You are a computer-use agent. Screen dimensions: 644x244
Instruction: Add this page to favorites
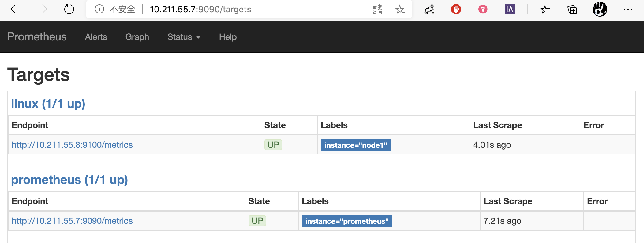click(x=400, y=9)
